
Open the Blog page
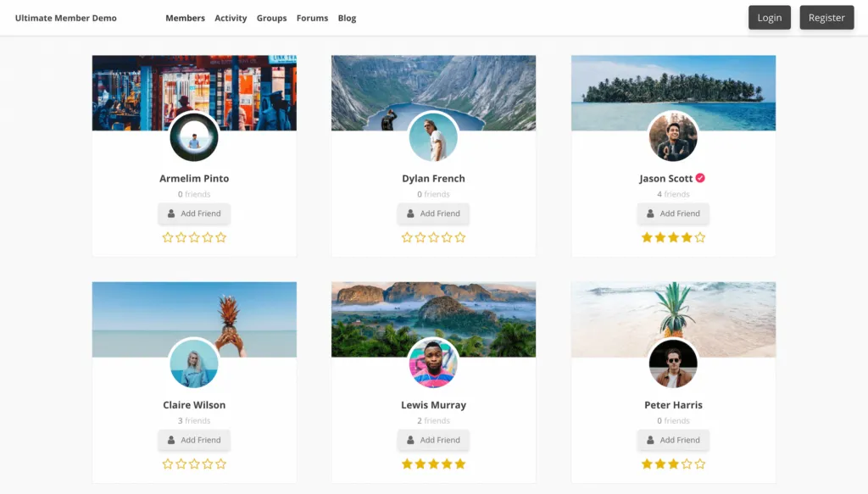click(x=347, y=18)
